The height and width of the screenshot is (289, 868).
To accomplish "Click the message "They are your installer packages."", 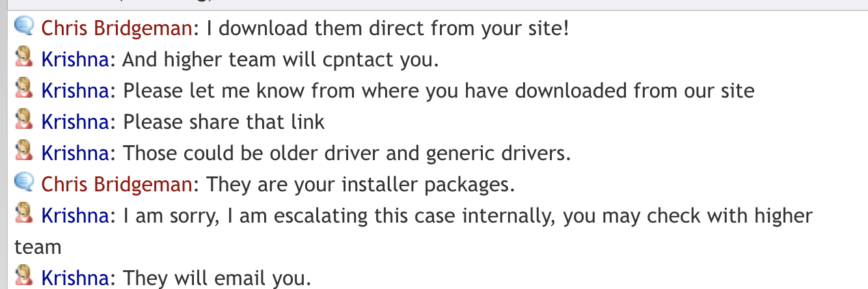I will 360,184.
